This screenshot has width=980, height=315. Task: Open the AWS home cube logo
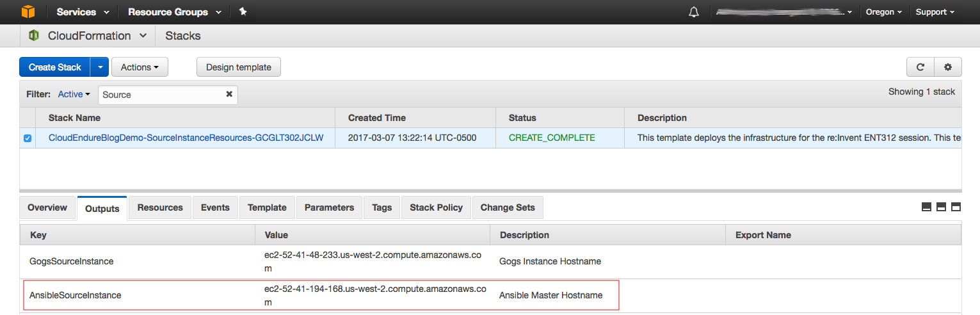pos(28,12)
